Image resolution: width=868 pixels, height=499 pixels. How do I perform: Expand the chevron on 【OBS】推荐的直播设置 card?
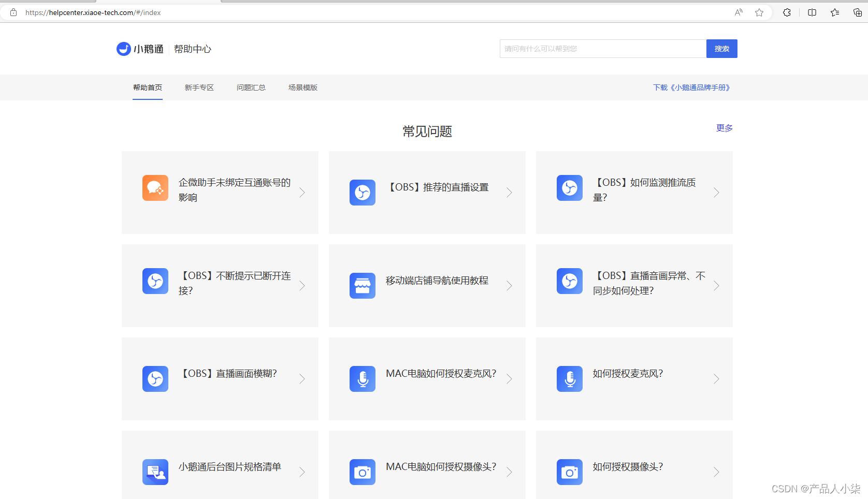tap(510, 193)
